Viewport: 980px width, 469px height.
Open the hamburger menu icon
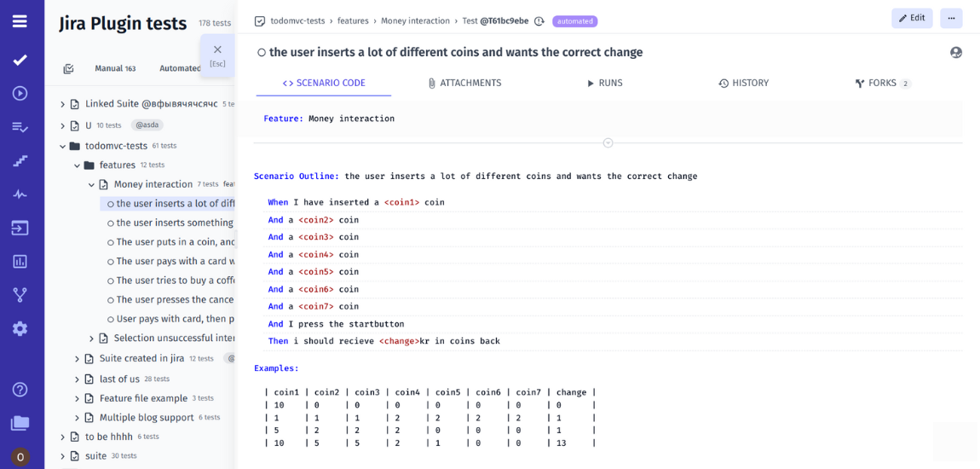(20, 22)
